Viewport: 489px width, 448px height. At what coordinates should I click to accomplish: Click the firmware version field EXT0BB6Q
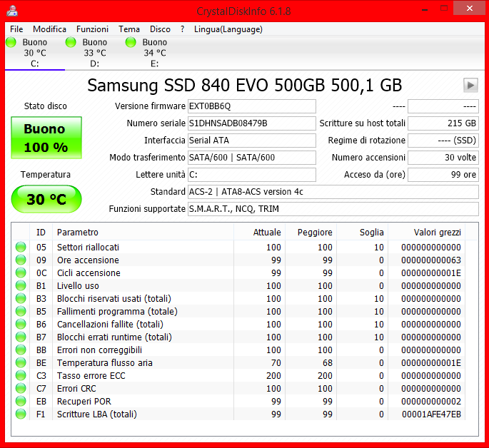tap(252, 106)
